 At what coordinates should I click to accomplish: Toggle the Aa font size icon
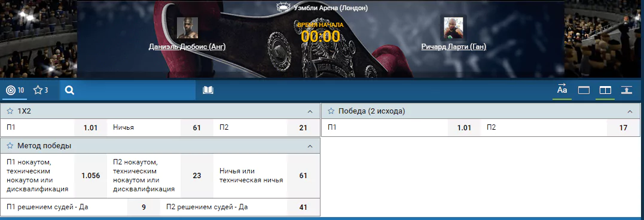point(562,90)
